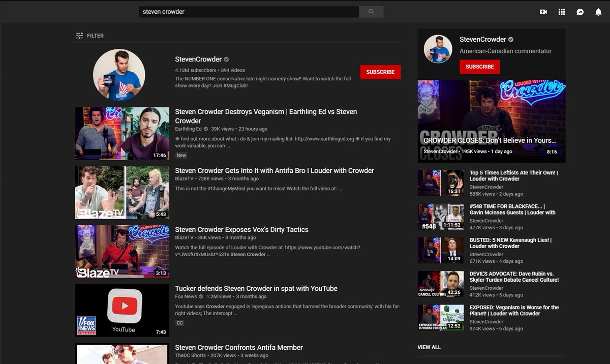Open DEVIL'S ADVOCATE Dave Rubin title

pos(514,277)
